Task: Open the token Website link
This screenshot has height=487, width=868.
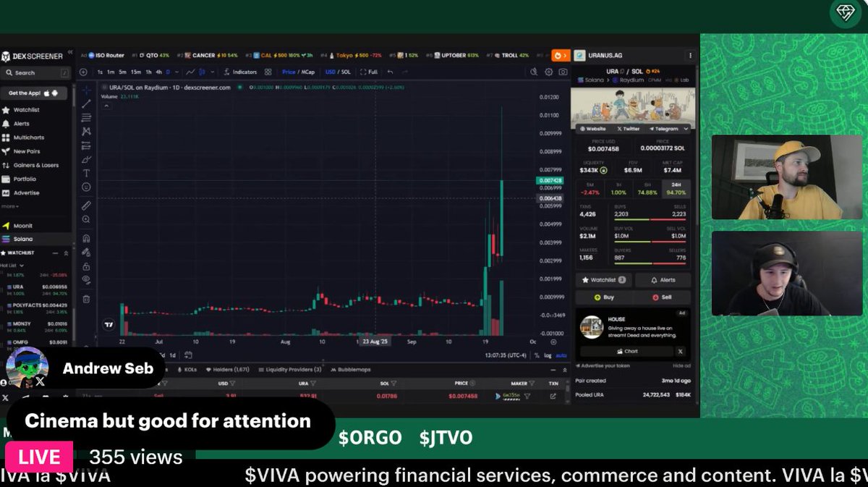Action: point(594,129)
